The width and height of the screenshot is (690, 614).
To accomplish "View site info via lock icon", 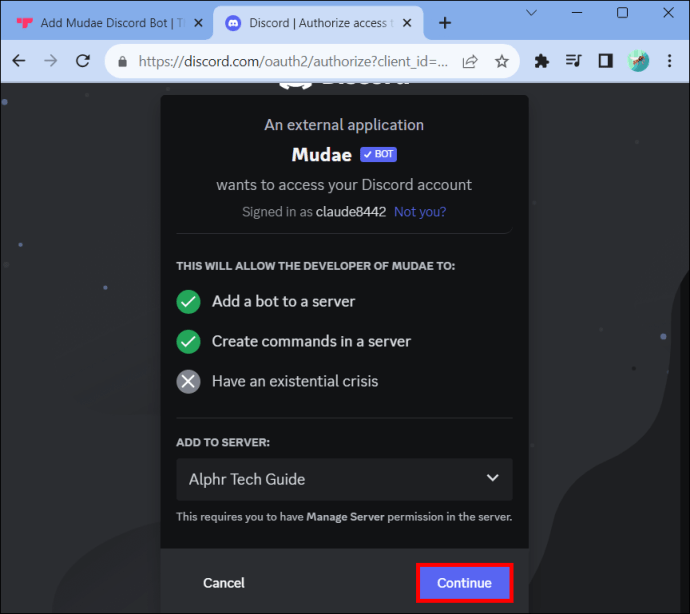I will click(123, 61).
